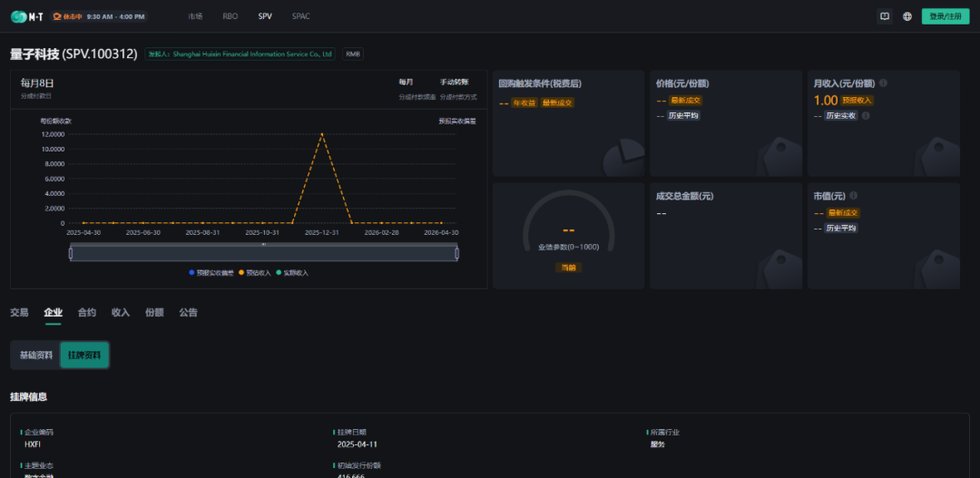980x478 pixels.
Task: Click the M-T logo icon
Action: pos(18,16)
